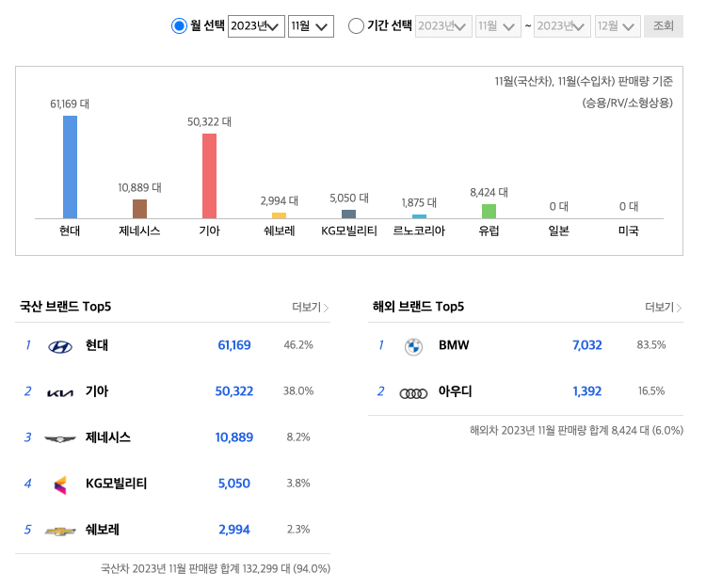Click the 1,392 sales figure for 아우디

click(587, 391)
